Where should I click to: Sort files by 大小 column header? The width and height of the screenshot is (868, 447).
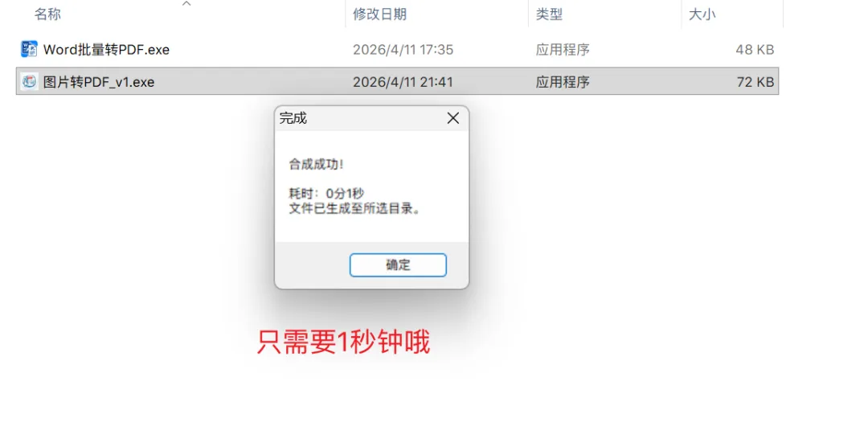pyautogui.click(x=702, y=14)
